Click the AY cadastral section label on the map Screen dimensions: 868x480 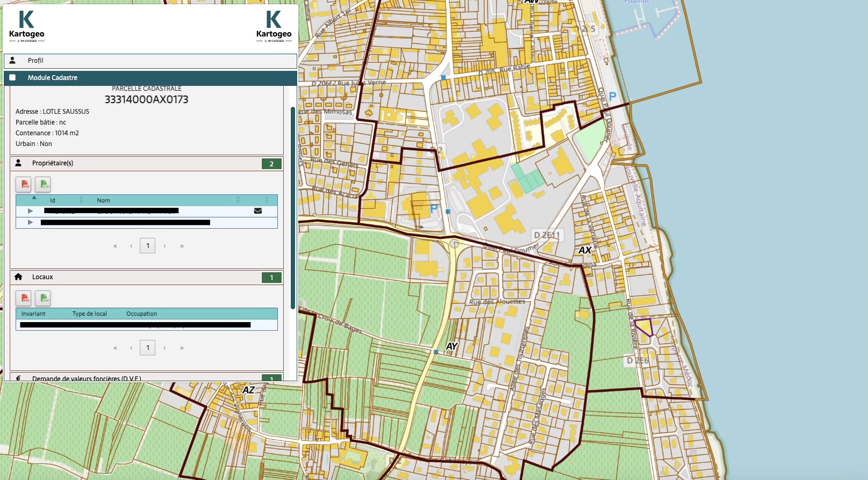pos(451,346)
